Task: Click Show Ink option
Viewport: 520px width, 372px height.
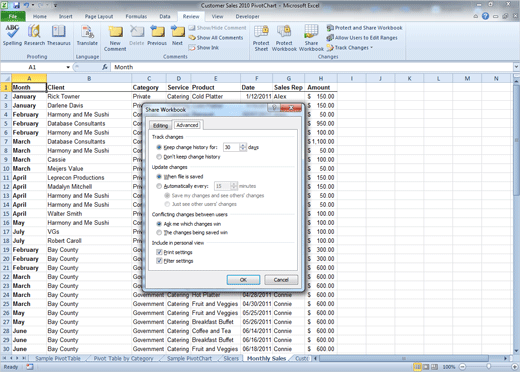Action: (x=204, y=48)
